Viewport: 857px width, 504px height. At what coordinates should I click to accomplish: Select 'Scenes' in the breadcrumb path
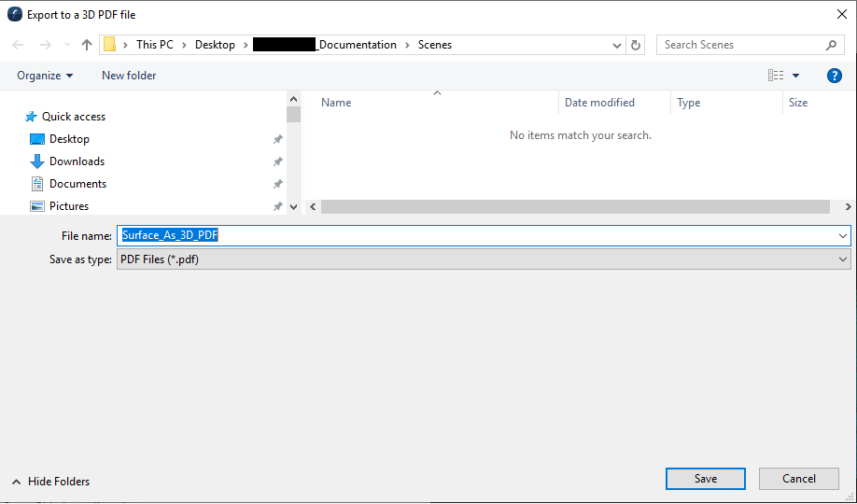[435, 45]
